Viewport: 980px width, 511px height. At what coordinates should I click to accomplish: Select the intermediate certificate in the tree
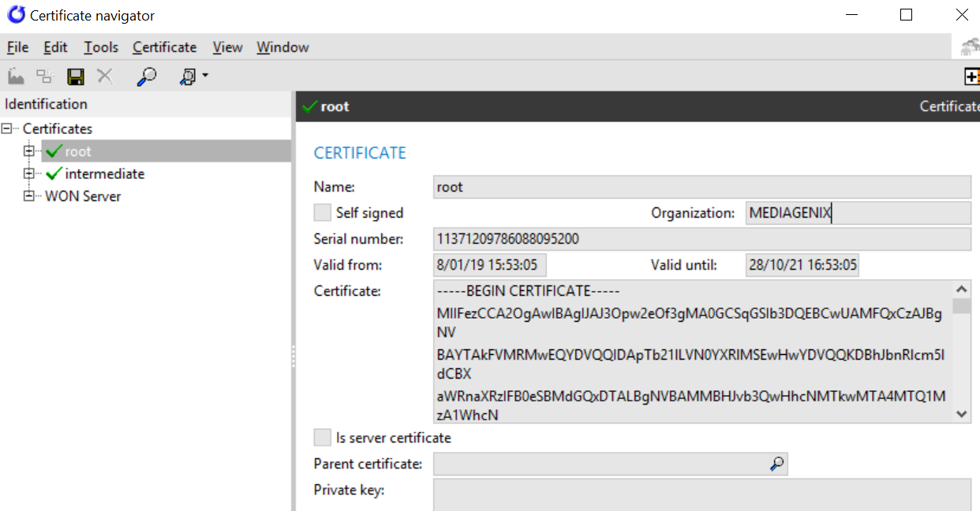tap(106, 173)
